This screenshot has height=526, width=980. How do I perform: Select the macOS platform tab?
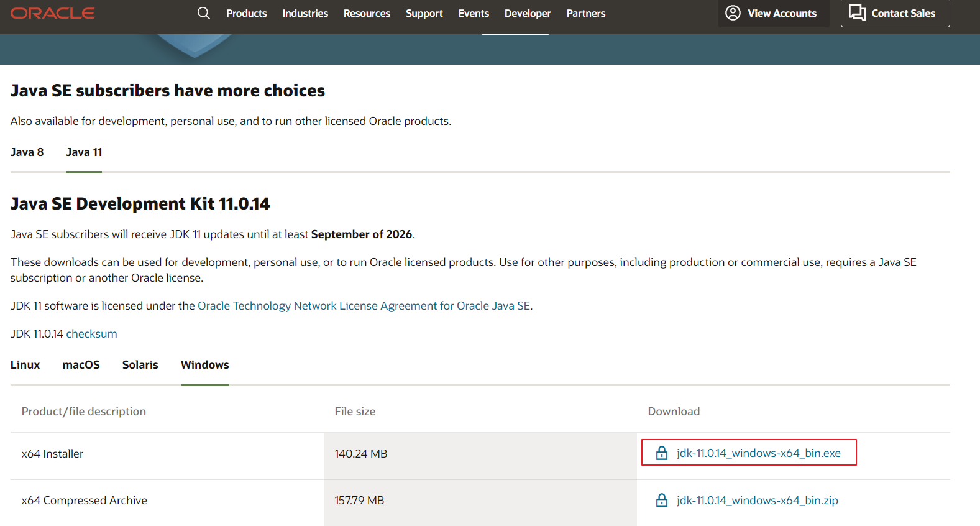coord(81,365)
